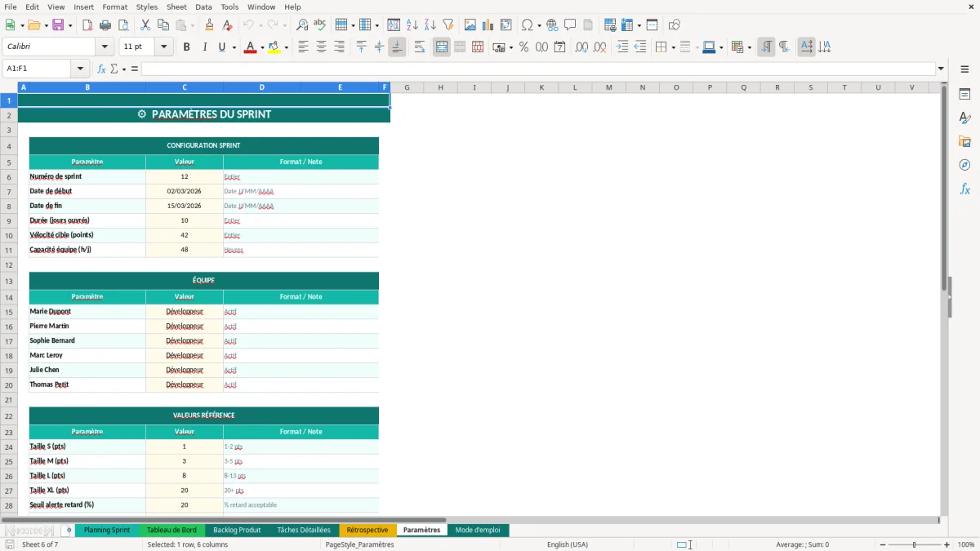Toggle Wrap Text

click(420, 47)
